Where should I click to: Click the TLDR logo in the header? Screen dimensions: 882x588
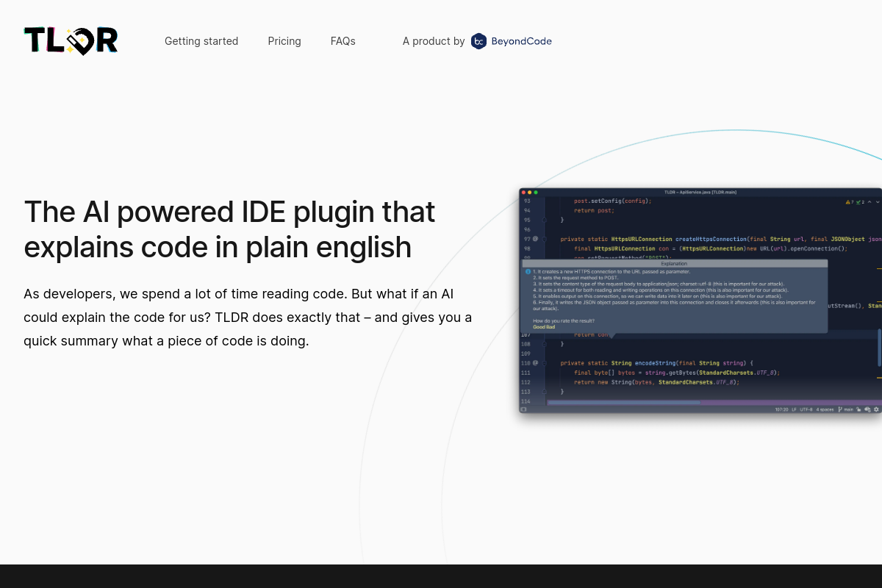click(x=71, y=41)
